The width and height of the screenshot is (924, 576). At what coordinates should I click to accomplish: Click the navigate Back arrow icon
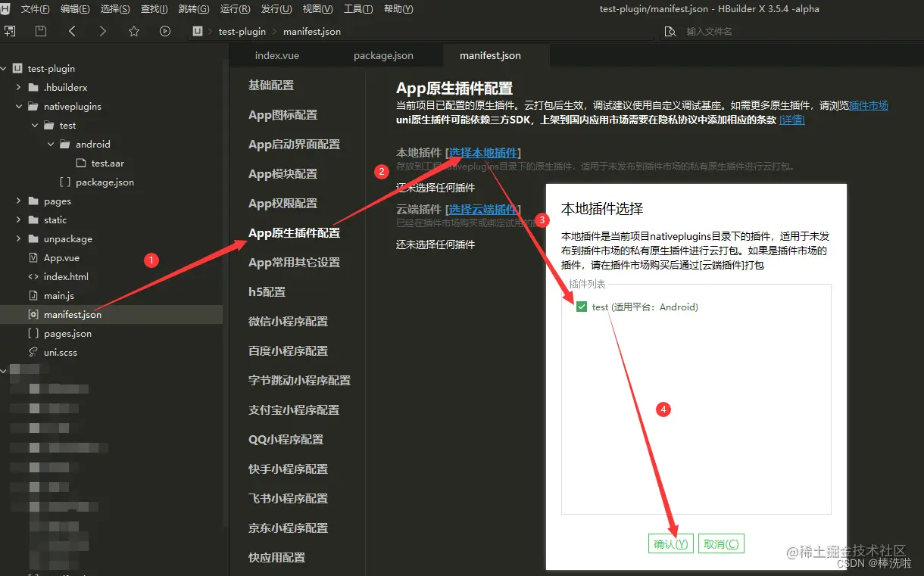coord(72,31)
